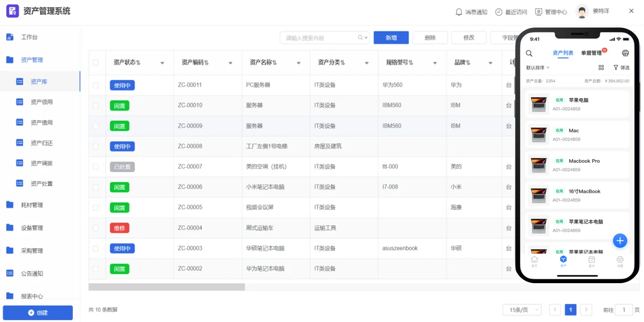
Task: Click the 前往 page number input
Action: (x=624, y=310)
